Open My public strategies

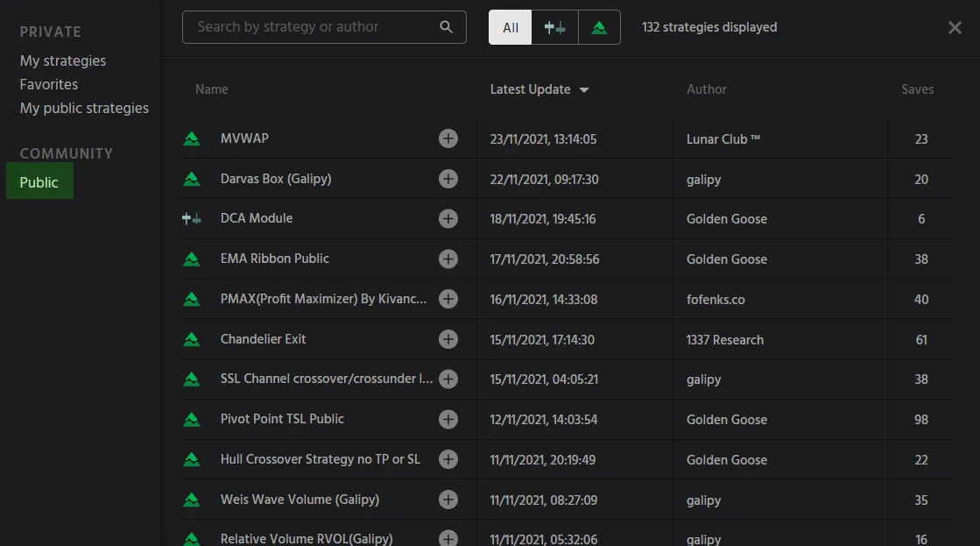84,108
